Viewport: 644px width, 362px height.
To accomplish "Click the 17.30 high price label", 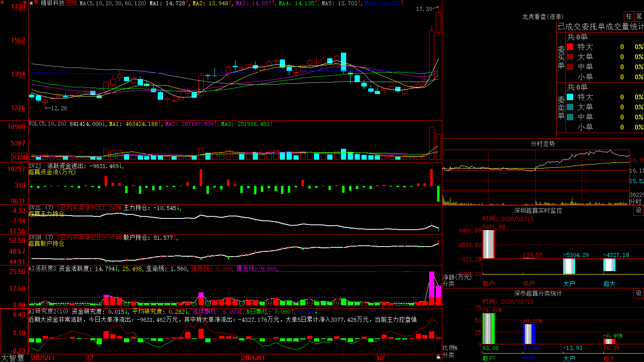I will click(x=424, y=9).
